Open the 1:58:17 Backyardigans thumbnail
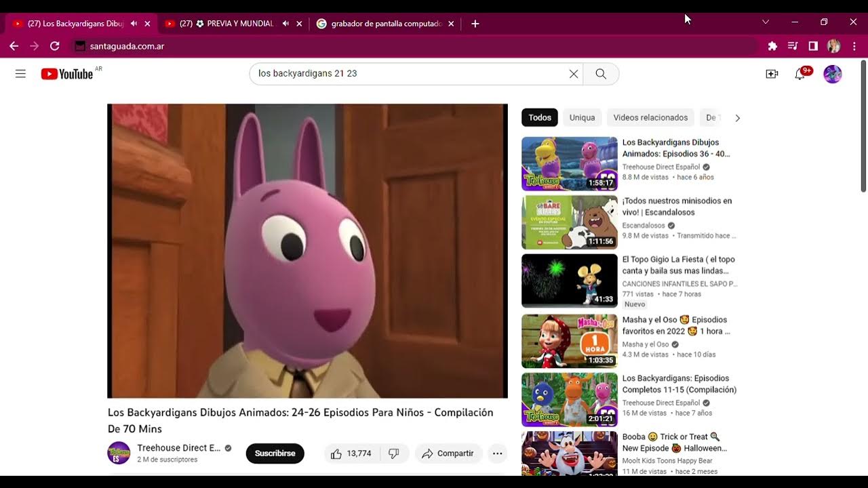Viewport: 868px width, 488px height. click(570, 164)
